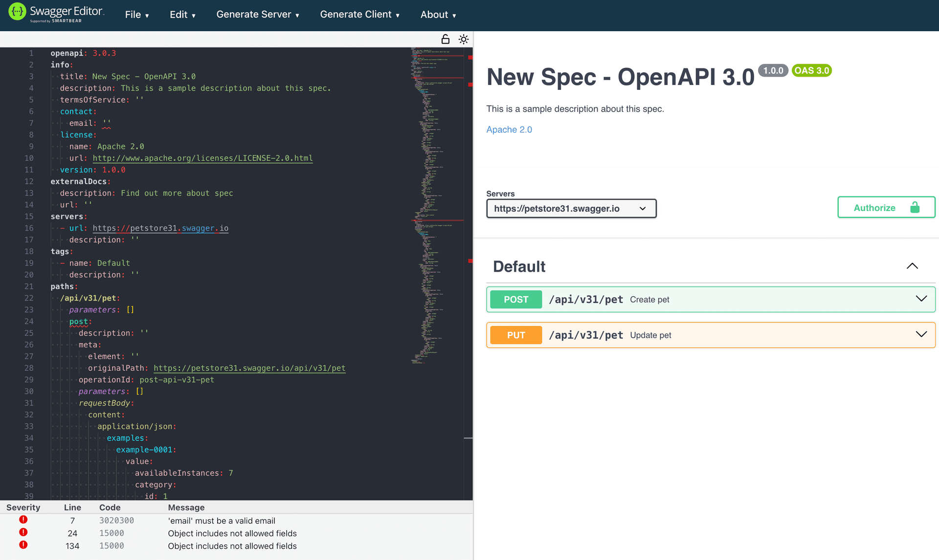The image size is (939, 560).
Task: Collapse the Default operations section
Action: pyautogui.click(x=912, y=266)
